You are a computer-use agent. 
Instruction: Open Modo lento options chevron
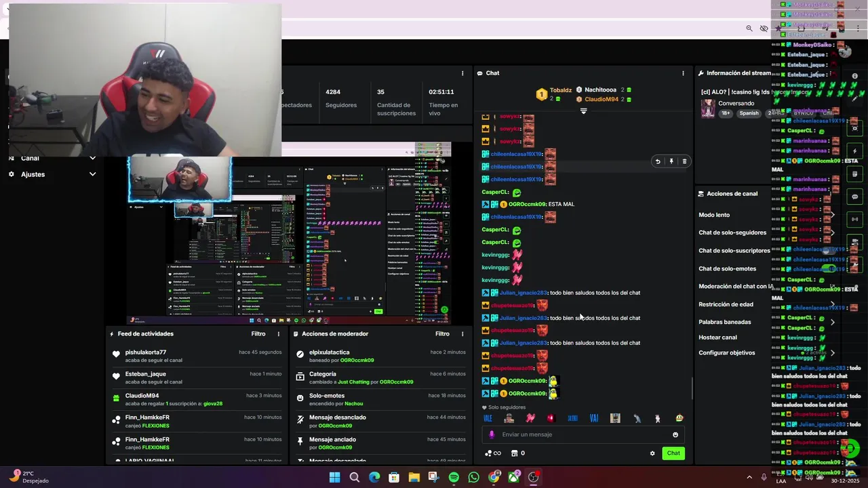tap(833, 215)
